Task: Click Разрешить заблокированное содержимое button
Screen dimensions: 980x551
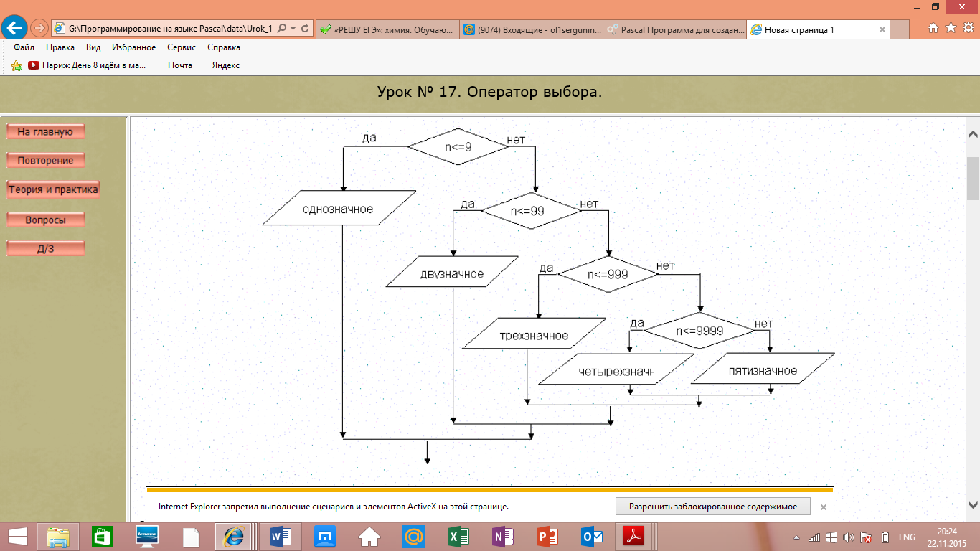Action: click(713, 506)
